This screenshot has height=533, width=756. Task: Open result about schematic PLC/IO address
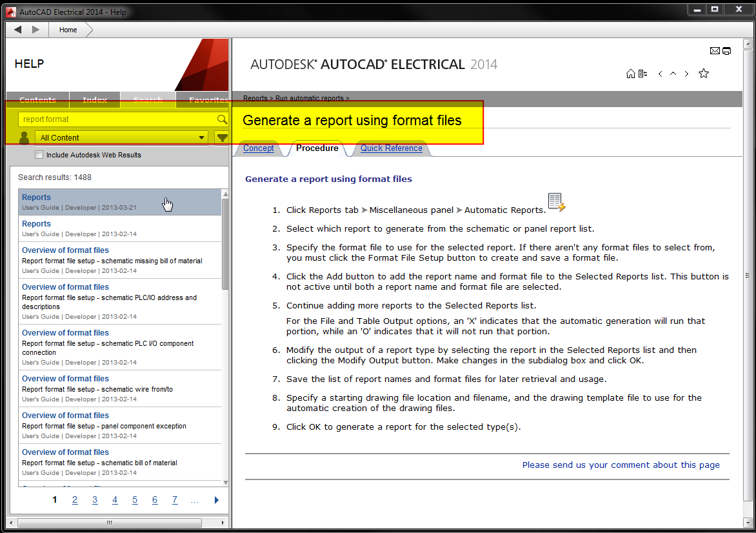click(120, 301)
